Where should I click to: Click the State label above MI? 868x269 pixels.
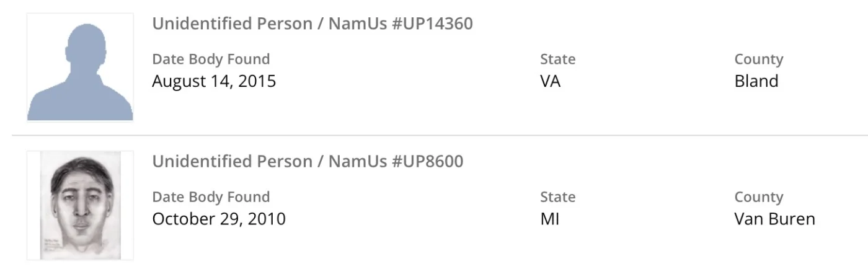pos(557,197)
